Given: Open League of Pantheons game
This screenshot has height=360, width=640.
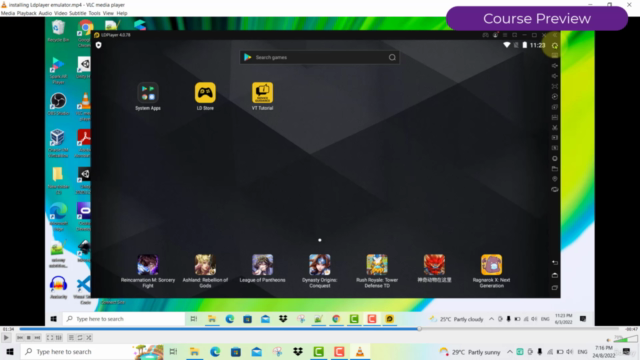Looking at the screenshot, I should click(x=262, y=268).
